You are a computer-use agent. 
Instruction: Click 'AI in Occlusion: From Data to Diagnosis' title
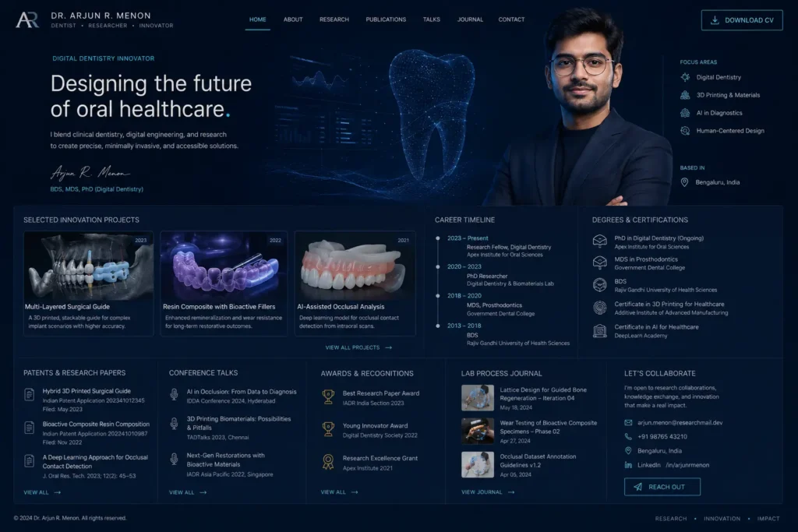(242, 392)
